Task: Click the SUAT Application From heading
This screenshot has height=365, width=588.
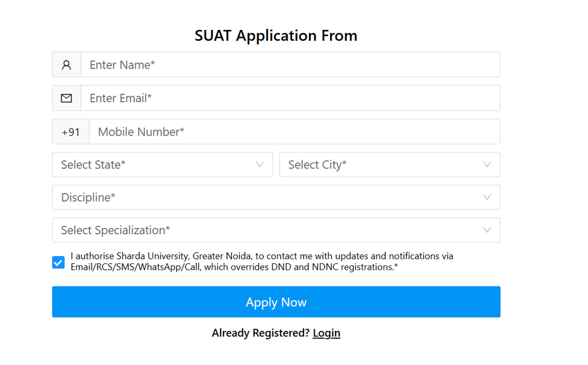Action: coord(276,35)
